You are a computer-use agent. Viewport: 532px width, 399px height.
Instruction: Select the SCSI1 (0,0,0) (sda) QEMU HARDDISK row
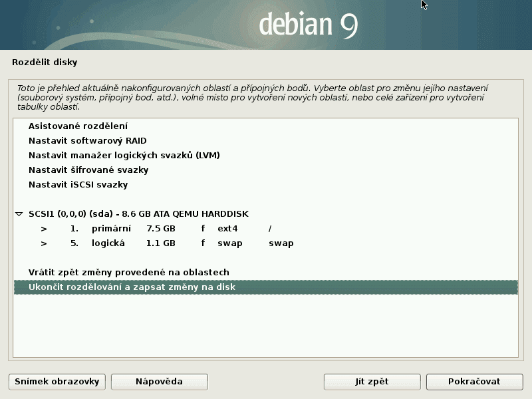tap(266, 214)
